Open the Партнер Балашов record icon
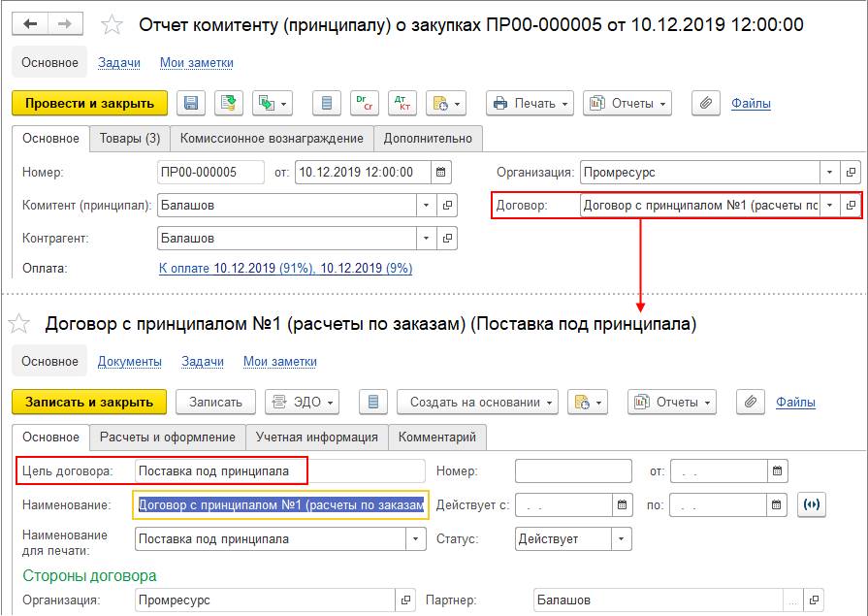 pyautogui.click(x=814, y=600)
